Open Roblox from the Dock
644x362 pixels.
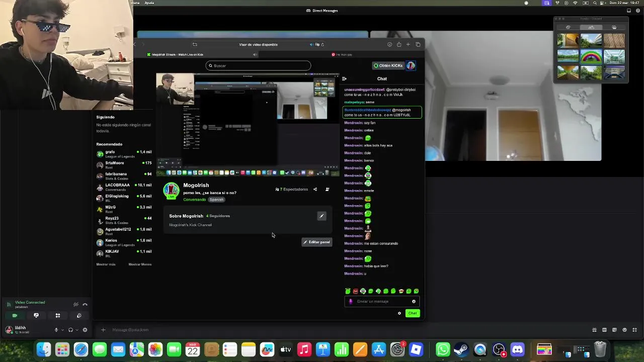coord(416,349)
